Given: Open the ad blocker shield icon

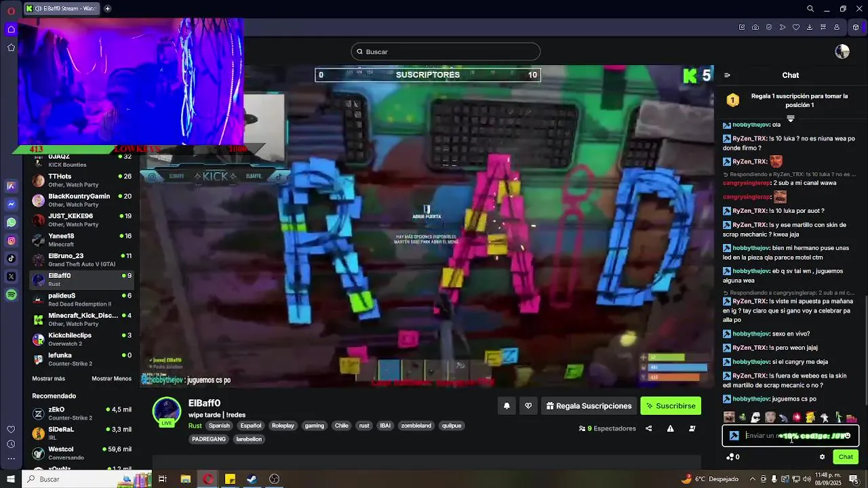Looking at the screenshot, I should [769, 27].
